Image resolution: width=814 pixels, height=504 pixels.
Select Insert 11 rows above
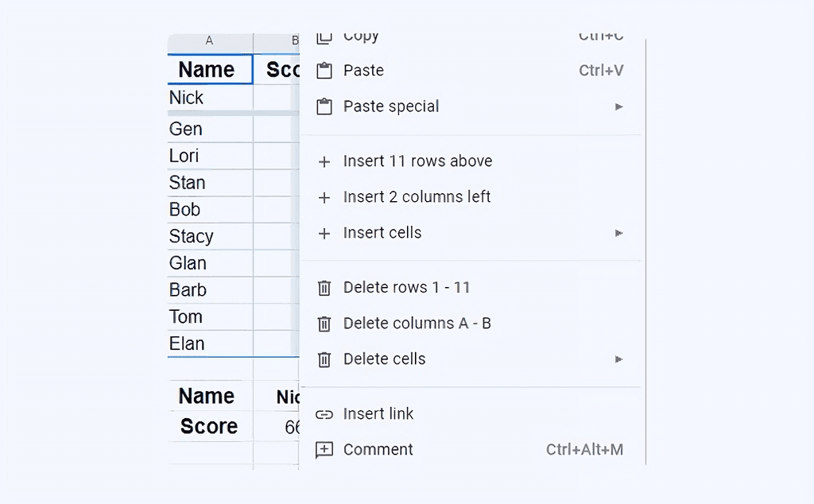click(x=417, y=161)
